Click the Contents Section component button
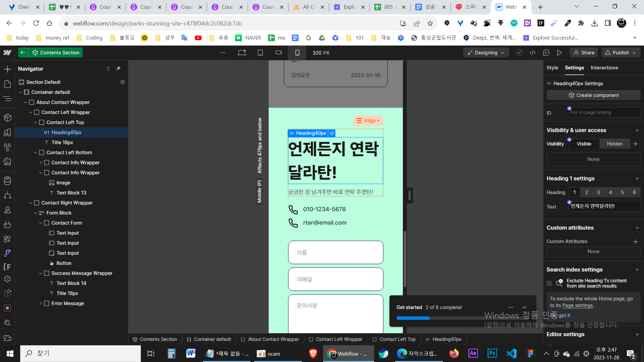The image size is (644, 362). (x=56, y=53)
